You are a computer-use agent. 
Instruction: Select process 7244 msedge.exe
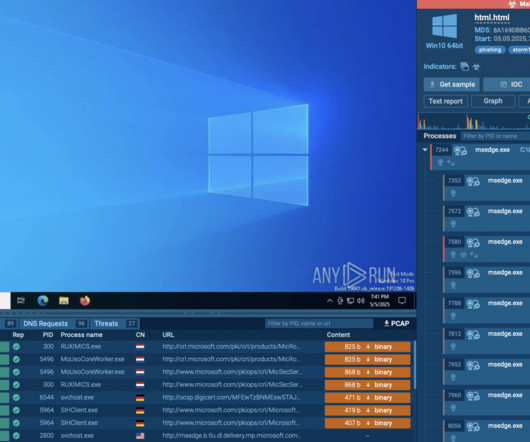click(481, 156)
